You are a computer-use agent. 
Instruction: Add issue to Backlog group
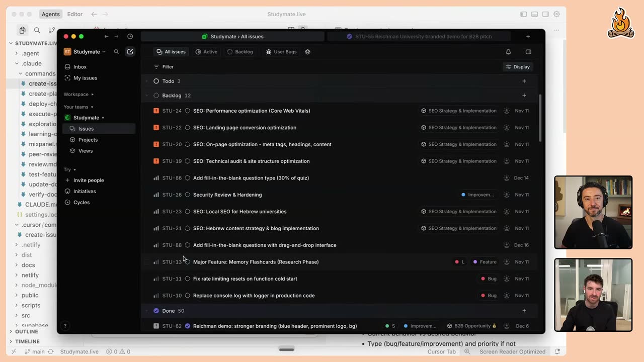pos(524,96)
